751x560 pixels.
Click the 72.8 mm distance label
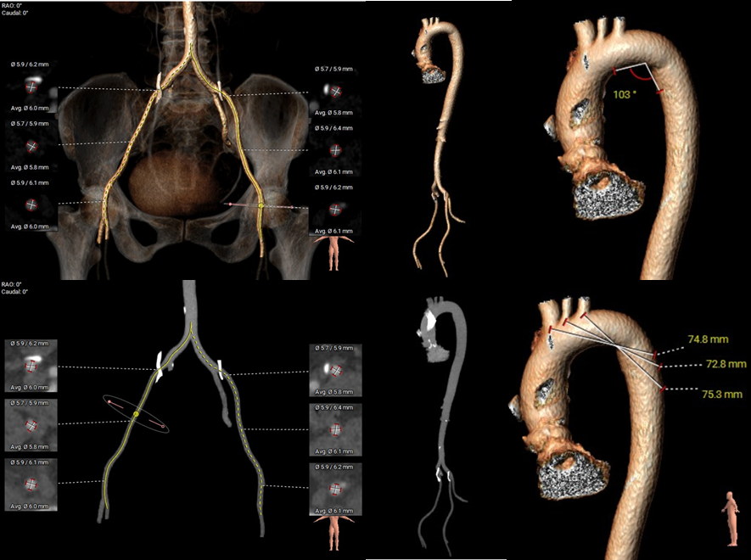point(726,364)
